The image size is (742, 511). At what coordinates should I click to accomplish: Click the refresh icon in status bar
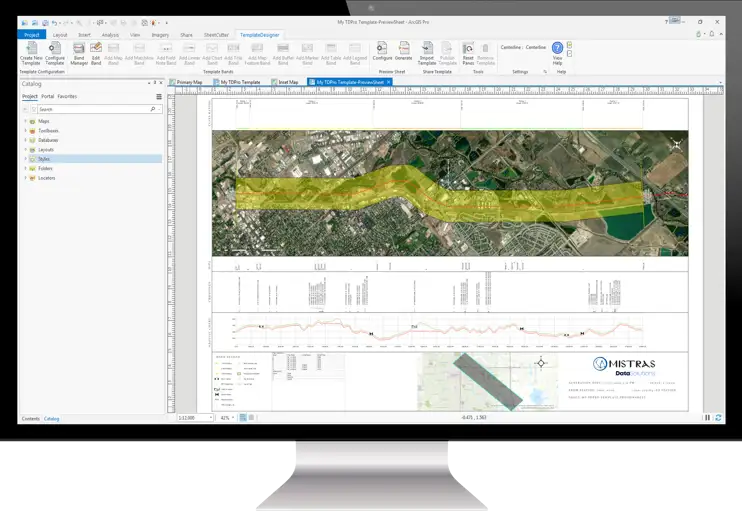click(718, 417)
